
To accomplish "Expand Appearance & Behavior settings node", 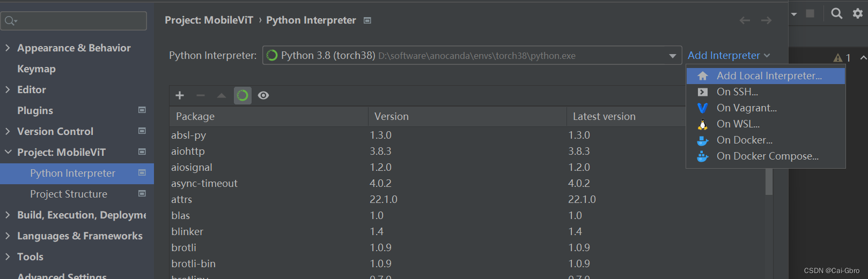I will tap(8, 48).
